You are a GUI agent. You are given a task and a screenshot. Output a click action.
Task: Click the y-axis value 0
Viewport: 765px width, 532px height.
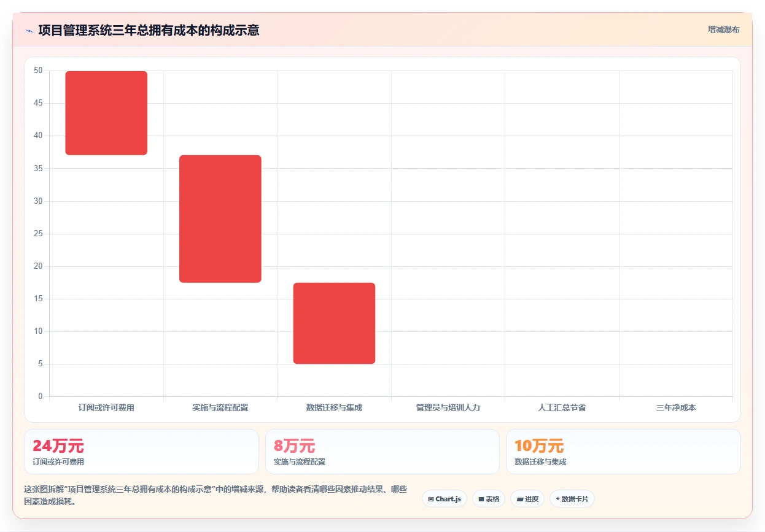click(41, 396)
